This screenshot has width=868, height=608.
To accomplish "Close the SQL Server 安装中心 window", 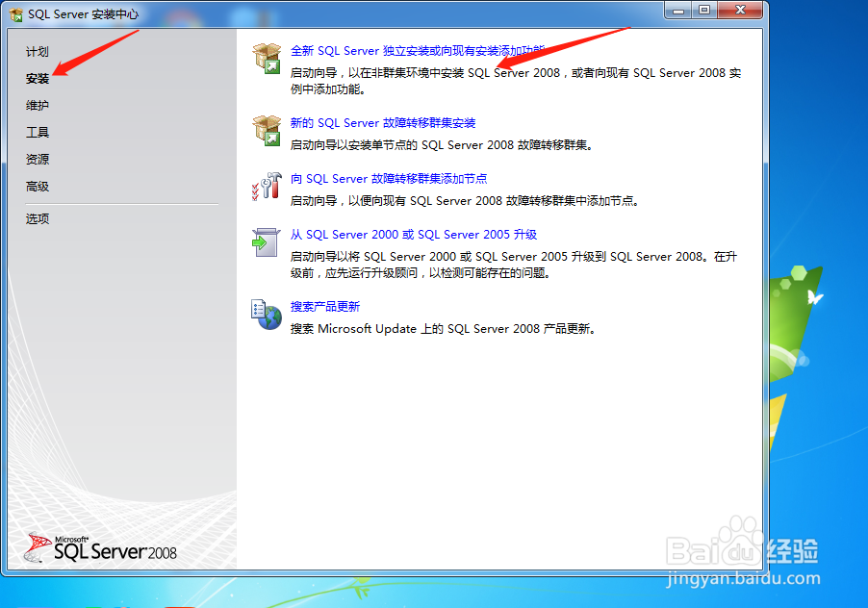I will pyautogui.click(x=740, y=11).
